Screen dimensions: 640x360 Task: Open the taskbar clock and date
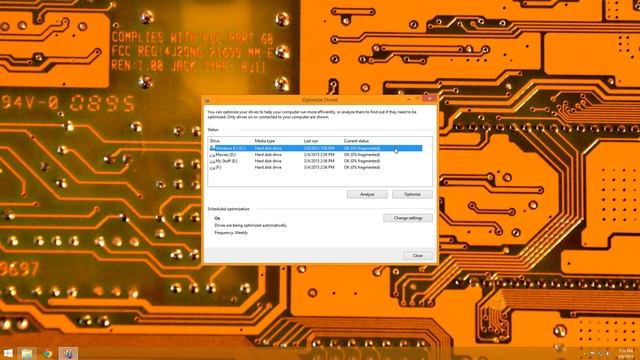[625, 353]
